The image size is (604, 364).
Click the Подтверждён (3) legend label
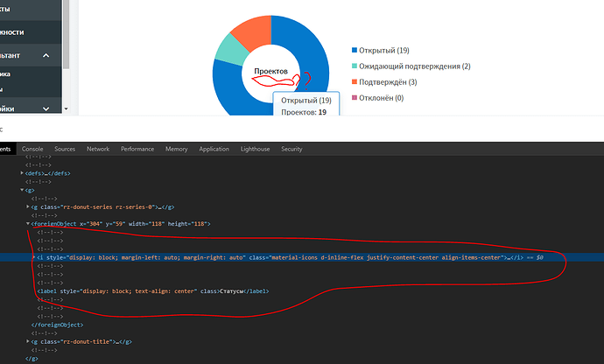(x=388, y=82)
